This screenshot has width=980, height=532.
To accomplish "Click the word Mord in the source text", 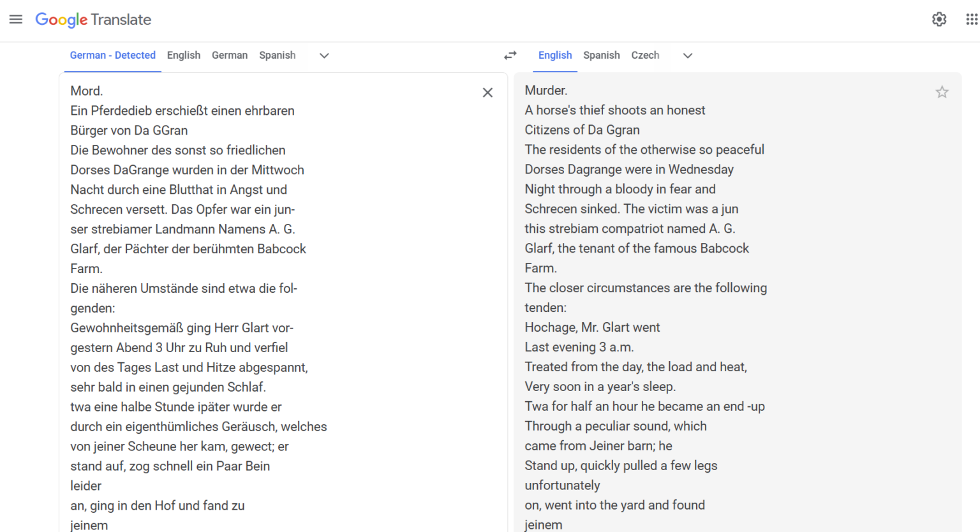I will pos(86,91).
